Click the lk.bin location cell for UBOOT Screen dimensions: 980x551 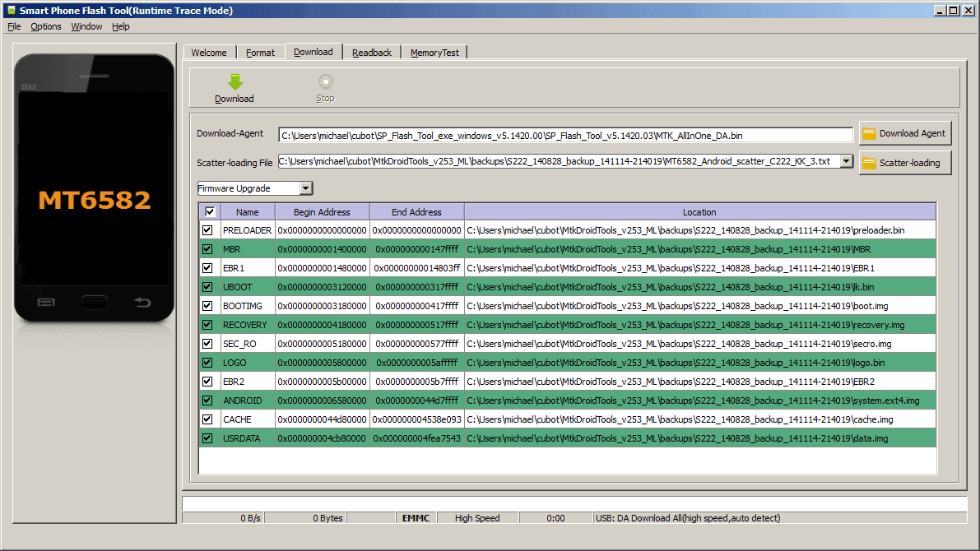click(699, 287)
